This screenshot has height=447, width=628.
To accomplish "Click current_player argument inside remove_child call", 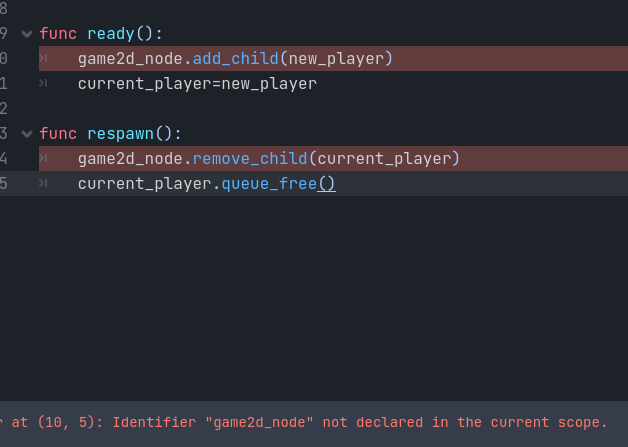I will click(384, 159).
